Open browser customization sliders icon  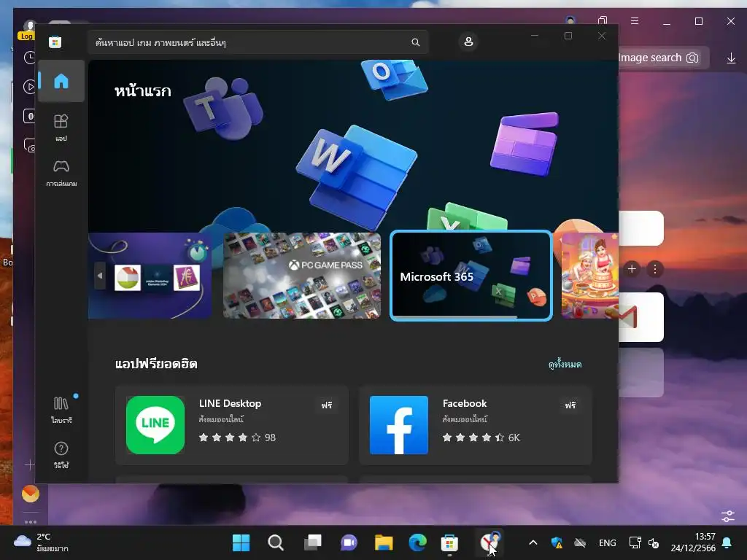click(728, 516)
